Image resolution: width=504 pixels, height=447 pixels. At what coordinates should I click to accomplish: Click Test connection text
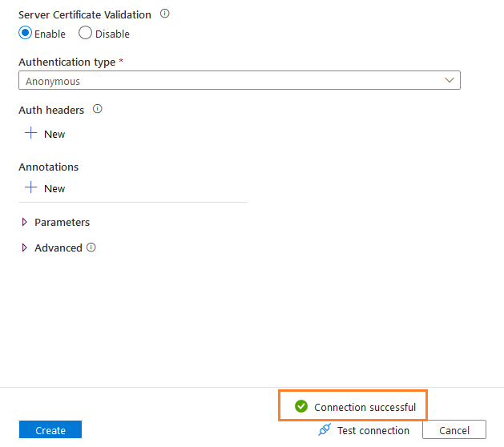click(x=373, y=430)
